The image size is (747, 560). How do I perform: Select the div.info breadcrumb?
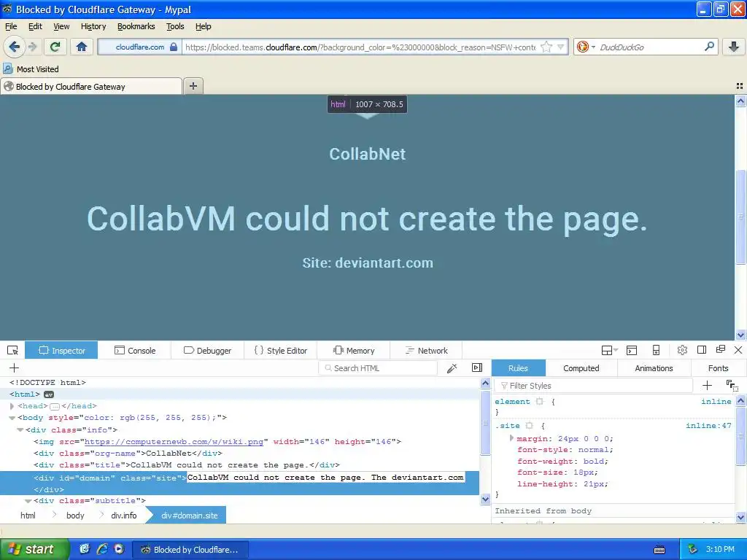[x=123, y=516]
